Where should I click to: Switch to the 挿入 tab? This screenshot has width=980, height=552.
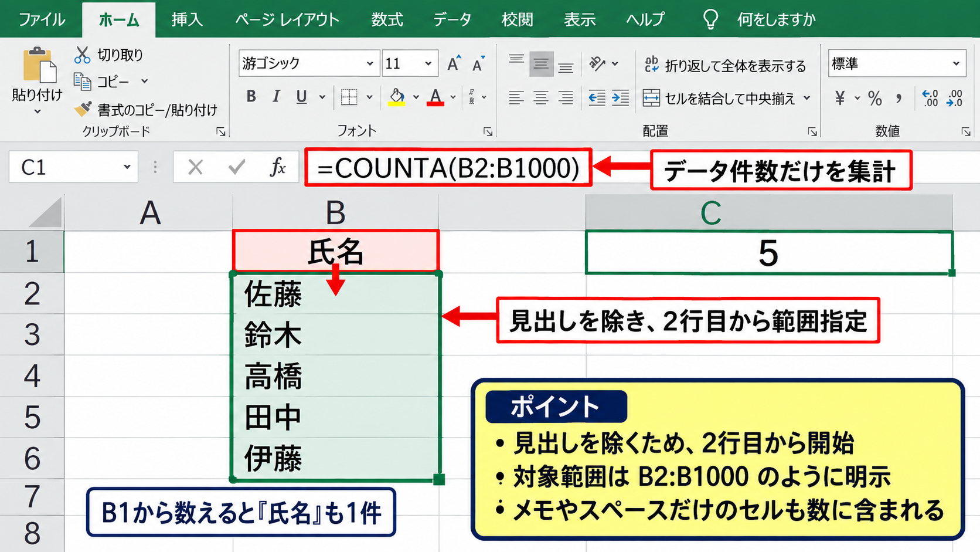187,19
